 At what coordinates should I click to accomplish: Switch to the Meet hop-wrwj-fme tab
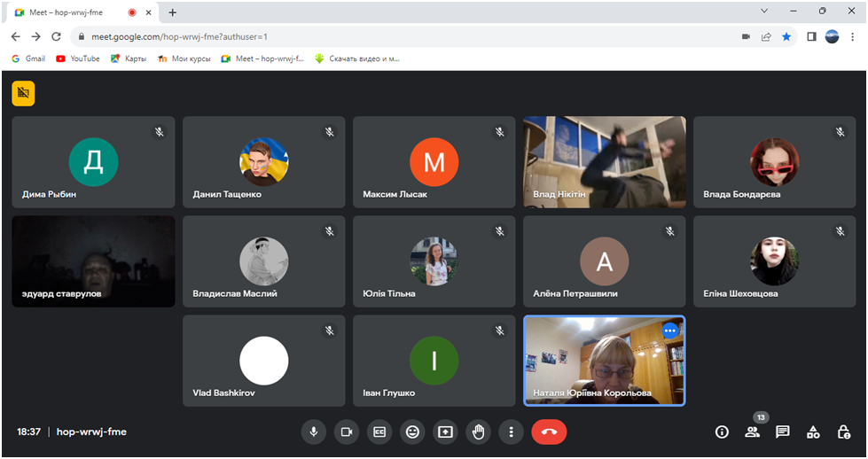(x=69, y=12)
